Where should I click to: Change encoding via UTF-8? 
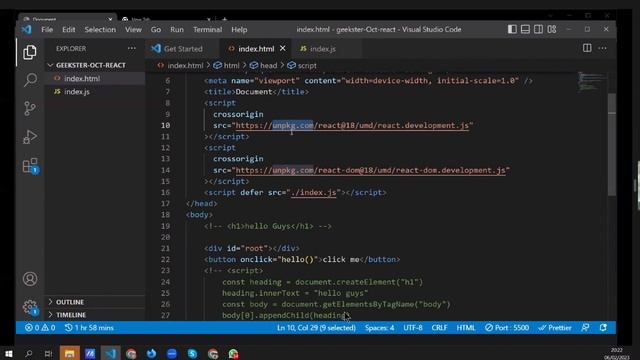(413, 328)
